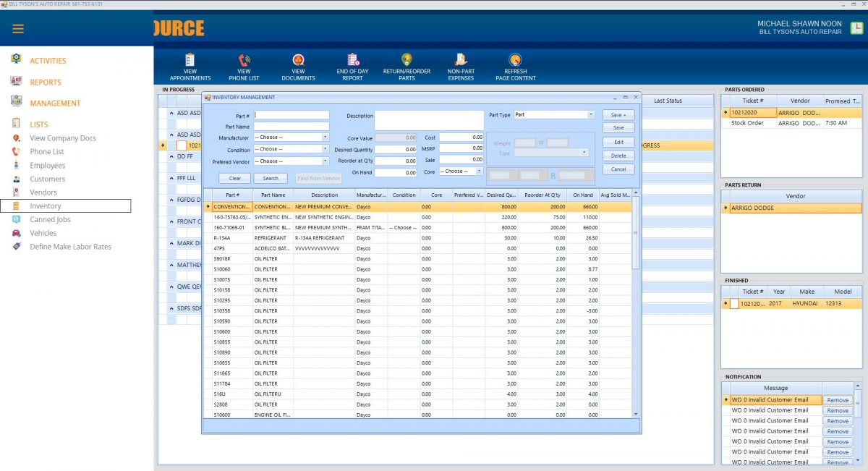
Task: Refresh Page Content using the toolbar icon
Action: pos(514,65)
